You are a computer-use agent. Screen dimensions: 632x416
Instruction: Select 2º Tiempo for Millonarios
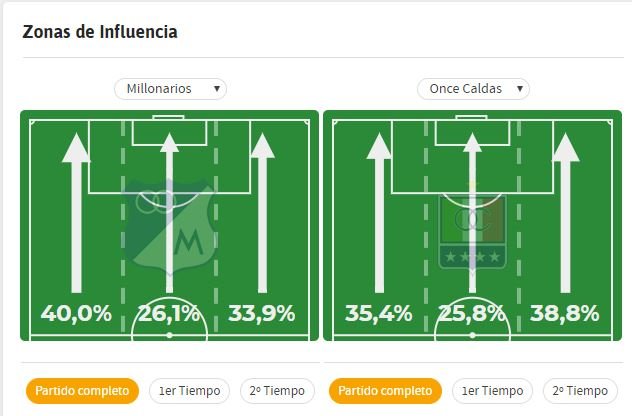[277, 391]
